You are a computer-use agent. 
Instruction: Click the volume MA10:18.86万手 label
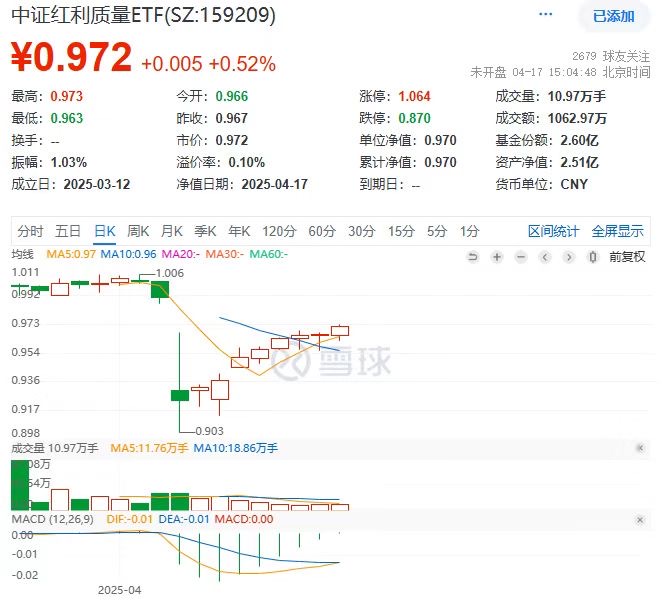235,448
